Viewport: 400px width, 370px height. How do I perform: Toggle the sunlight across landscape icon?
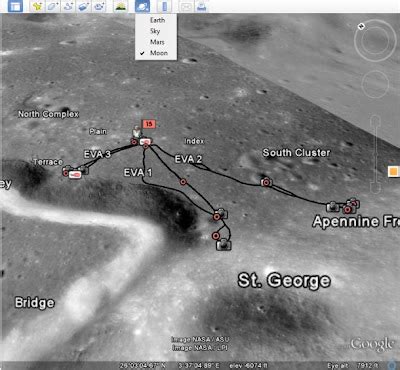point(121,6)
